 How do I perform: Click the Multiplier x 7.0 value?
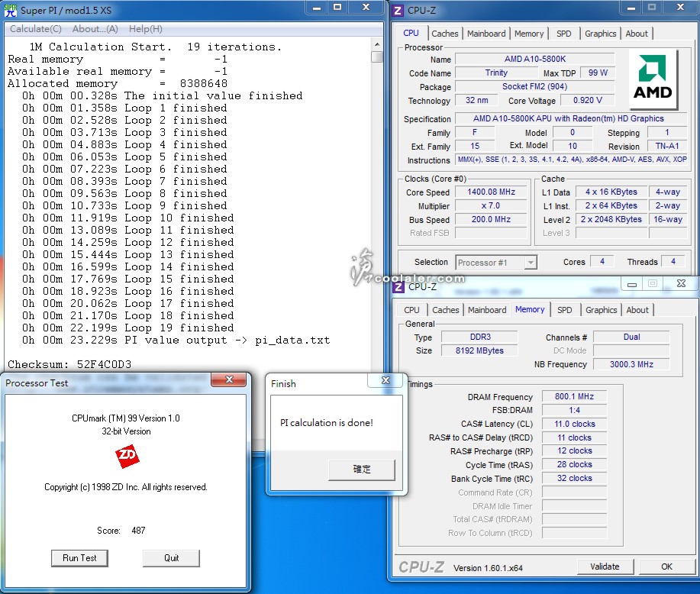(x=491, y=206)
